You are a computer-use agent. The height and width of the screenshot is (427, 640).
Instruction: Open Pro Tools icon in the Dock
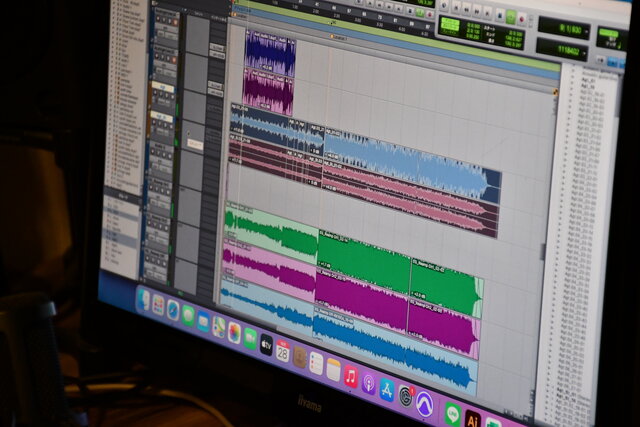coord(424,403)
